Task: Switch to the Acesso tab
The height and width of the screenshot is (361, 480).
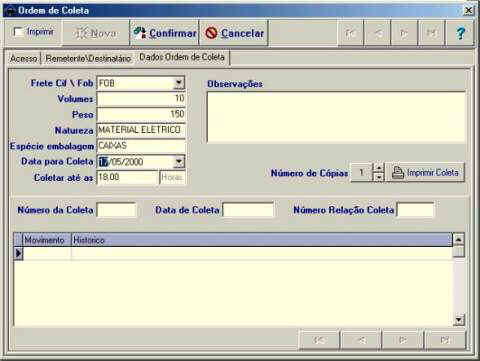Action: (x=23, y=58)
